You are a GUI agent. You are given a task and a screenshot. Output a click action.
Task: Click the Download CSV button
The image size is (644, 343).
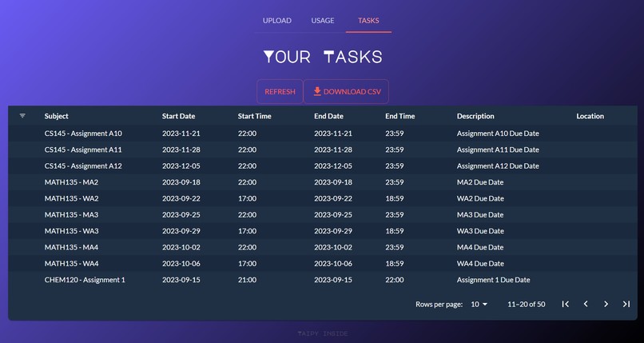click(x=346, y=92)
